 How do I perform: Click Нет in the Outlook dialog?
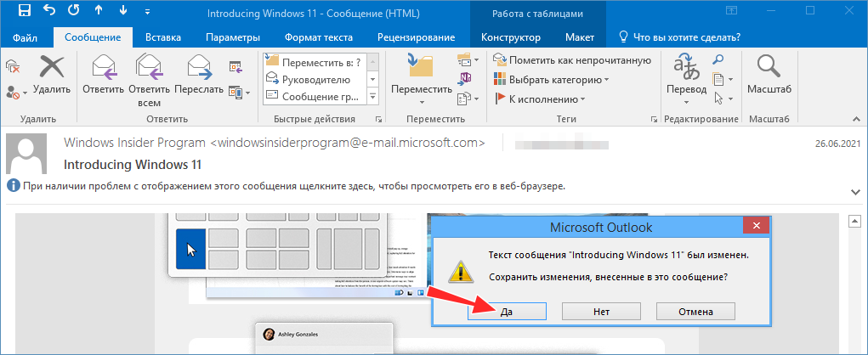point(601,312)
